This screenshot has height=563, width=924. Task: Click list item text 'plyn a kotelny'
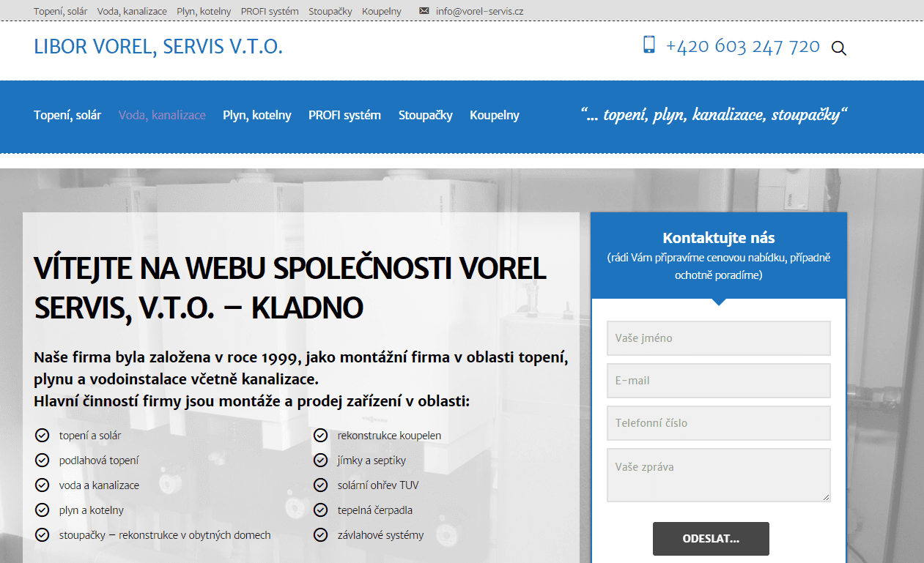point(92,510)
